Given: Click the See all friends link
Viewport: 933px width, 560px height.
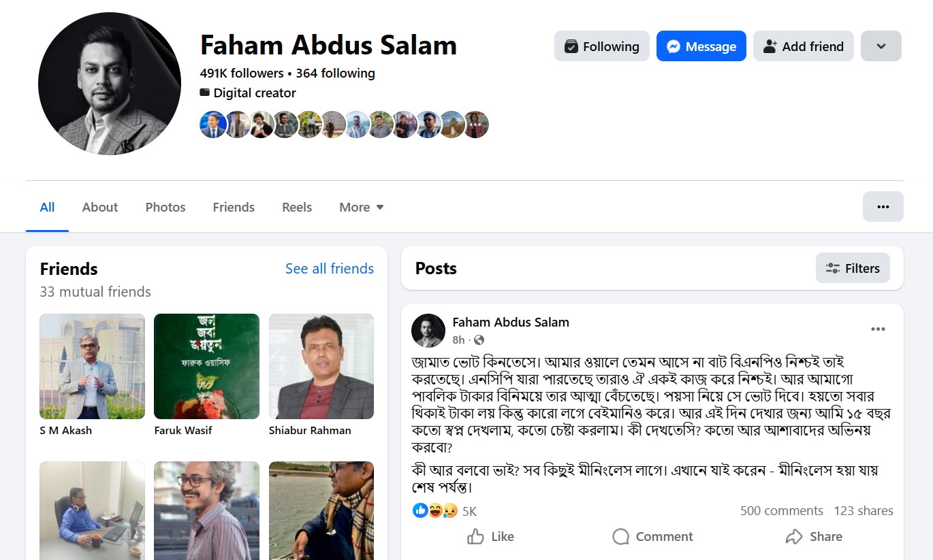Looking at the screenshot, I should click(330, 269).
